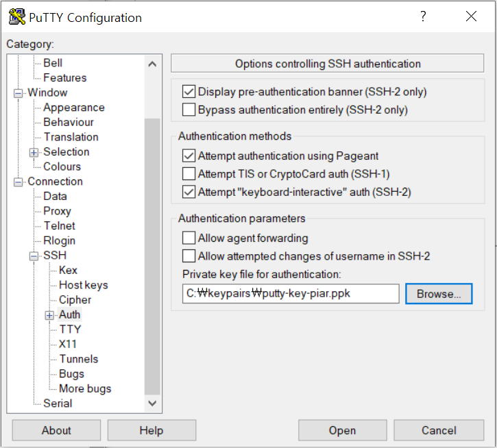The width and height of the screenshot is (497, 448).
Task: Select the Connection category
Action: (55, 182)
